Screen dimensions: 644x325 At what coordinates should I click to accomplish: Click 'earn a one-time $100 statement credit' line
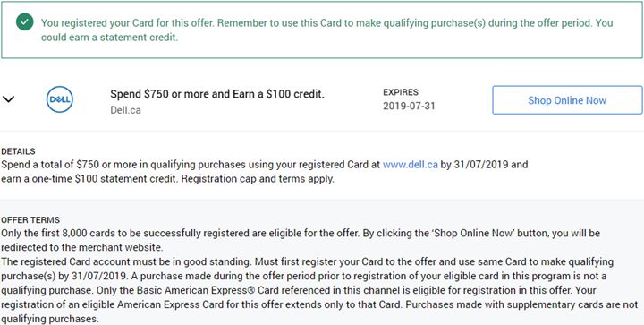click(89, 180)
